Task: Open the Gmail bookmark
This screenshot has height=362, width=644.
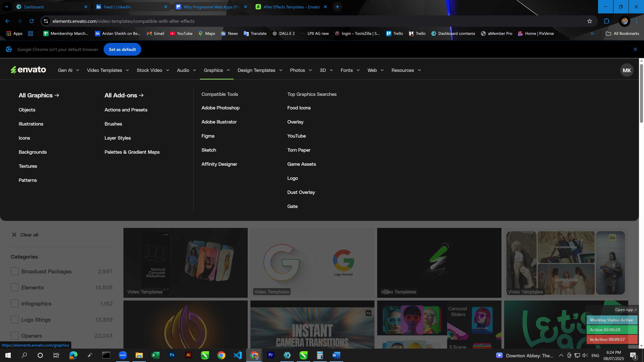Action: tap(155, 34)
